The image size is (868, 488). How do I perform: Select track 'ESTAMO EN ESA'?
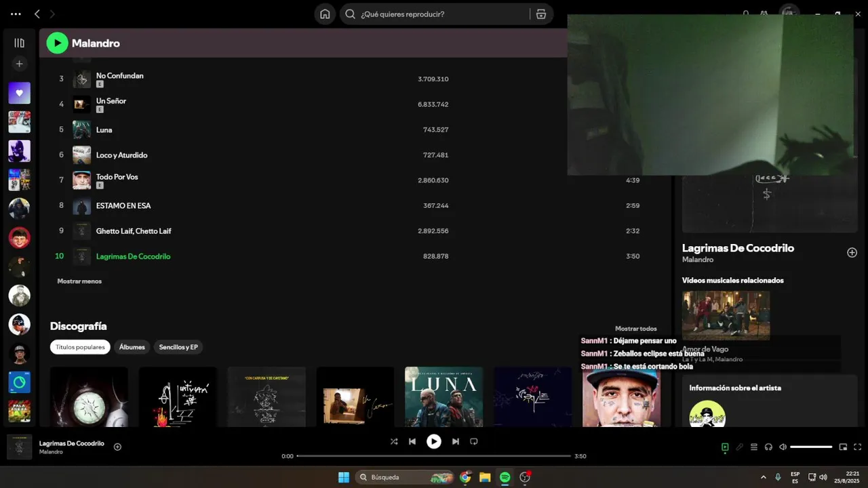123,205
